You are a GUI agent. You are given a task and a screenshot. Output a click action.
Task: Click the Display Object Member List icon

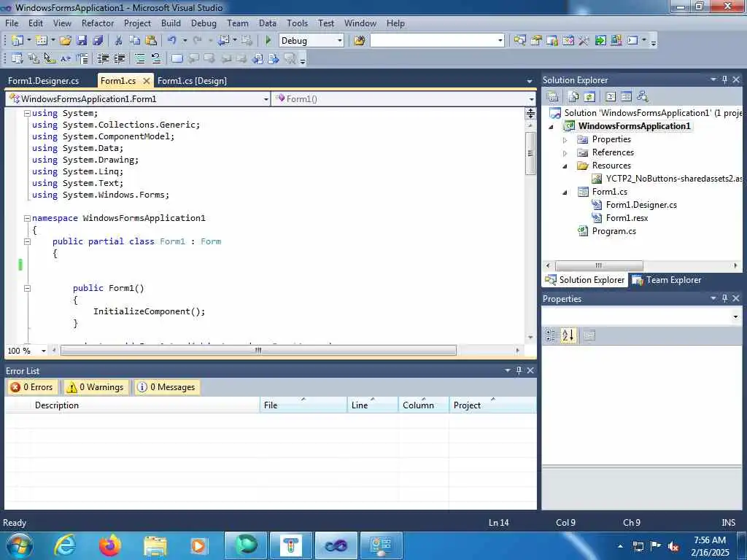[18, 58]
